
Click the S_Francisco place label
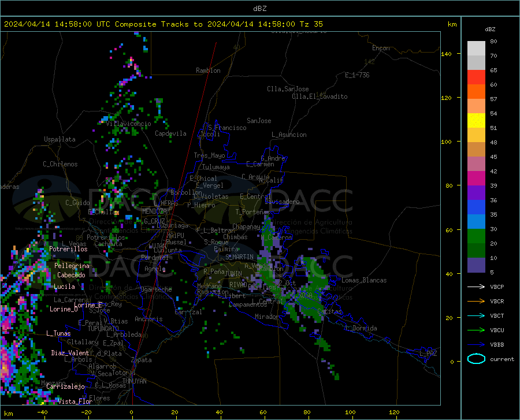click(x=227, y=128)
